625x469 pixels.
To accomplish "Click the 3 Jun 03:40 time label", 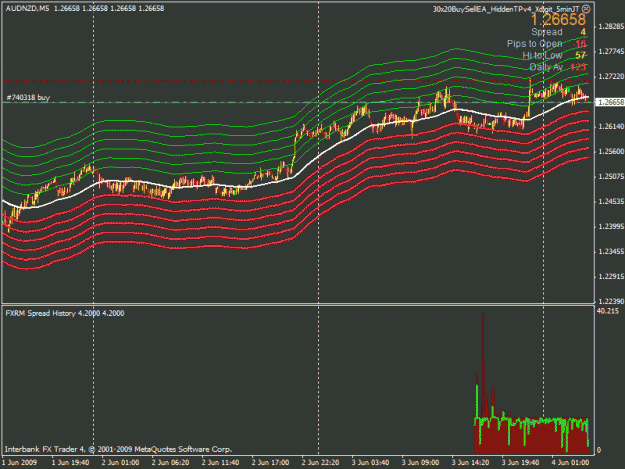I will 370,463.
